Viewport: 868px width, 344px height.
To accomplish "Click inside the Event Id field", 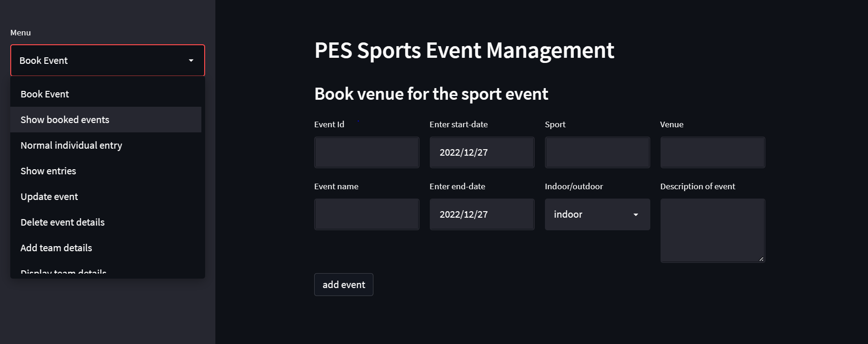I will (366, 152).
